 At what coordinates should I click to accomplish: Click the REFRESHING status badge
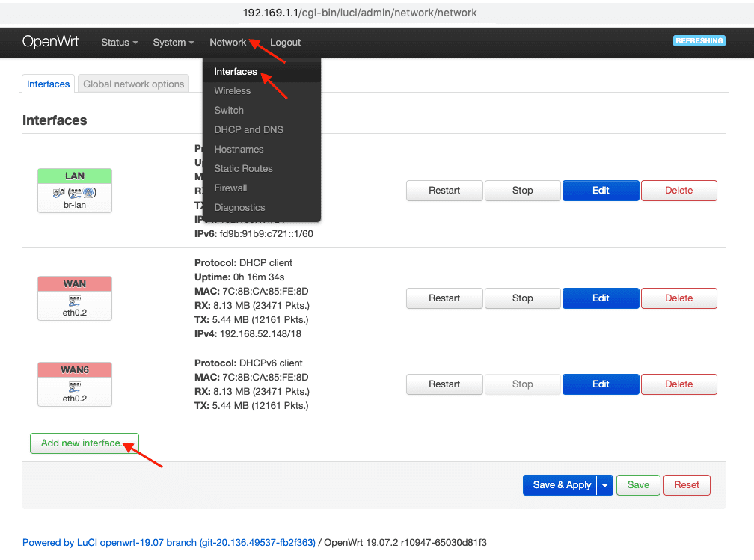pyautogui.click(x=699, y=41)
